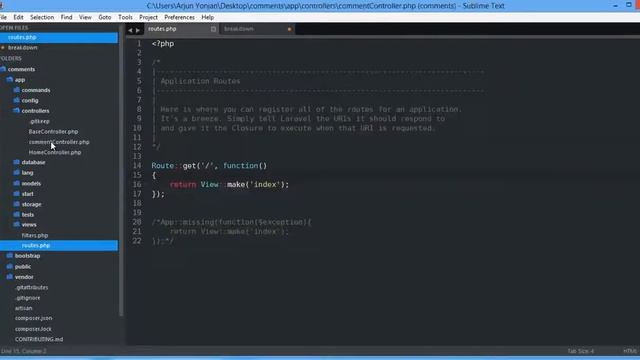Click the '<?php' opening tag
Image resolution: width=640 pixels, height=360 pixels.
click(163, 44)
